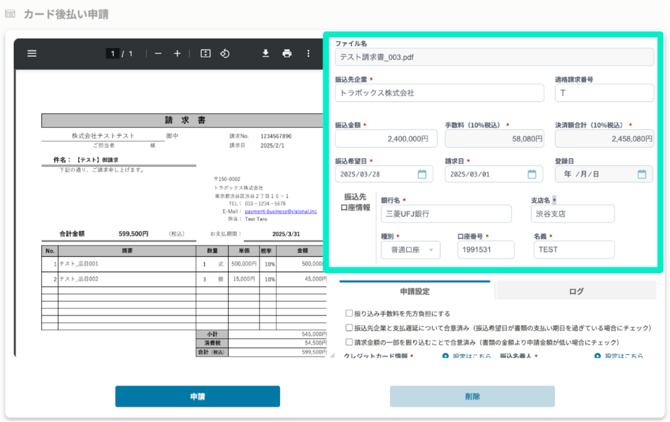Image resolution: width=670 pixels, height=422 pixels.
Task: Tick the 支払遅延について合意済み checkbox
Action: pyautogui.click(x=349, y=328)
